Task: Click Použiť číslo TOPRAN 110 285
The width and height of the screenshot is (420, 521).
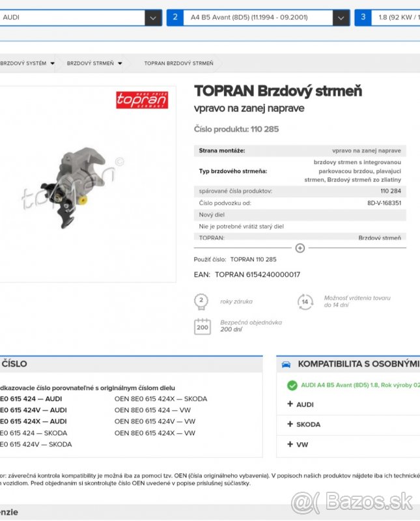Action: point(235,259)
